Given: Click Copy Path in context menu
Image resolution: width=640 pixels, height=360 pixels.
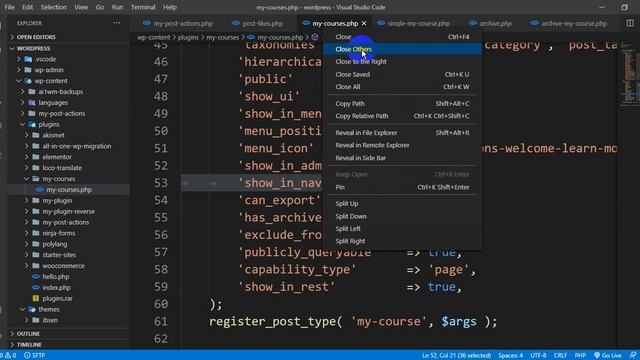Looking at the screenshot, I should click(402, 104).
